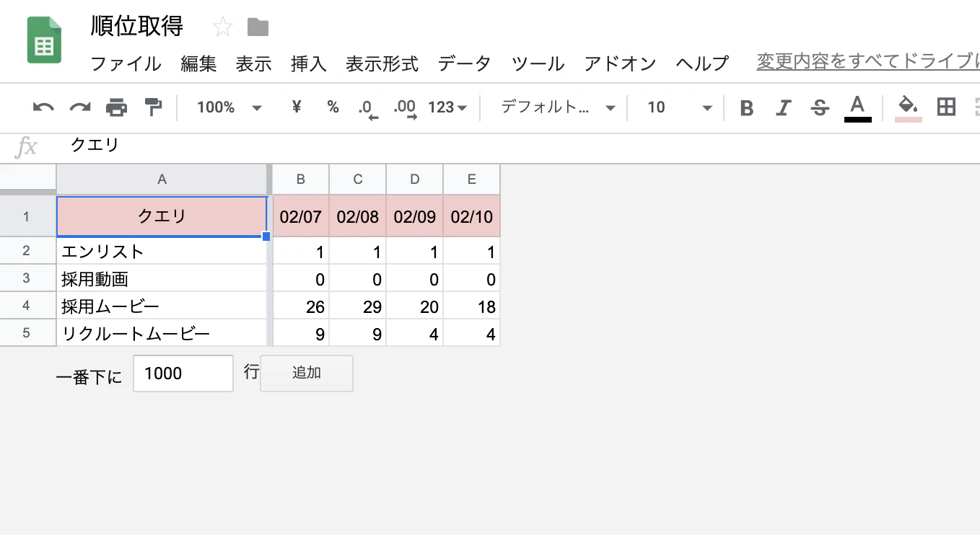Star the 順位取得 document
The height and width of the screenshot is (535, 980).
tap(223, 27)
